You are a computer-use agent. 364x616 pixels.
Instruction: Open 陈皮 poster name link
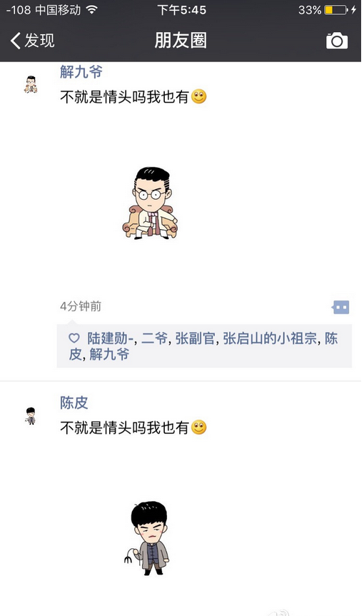[x=74, y=403]
